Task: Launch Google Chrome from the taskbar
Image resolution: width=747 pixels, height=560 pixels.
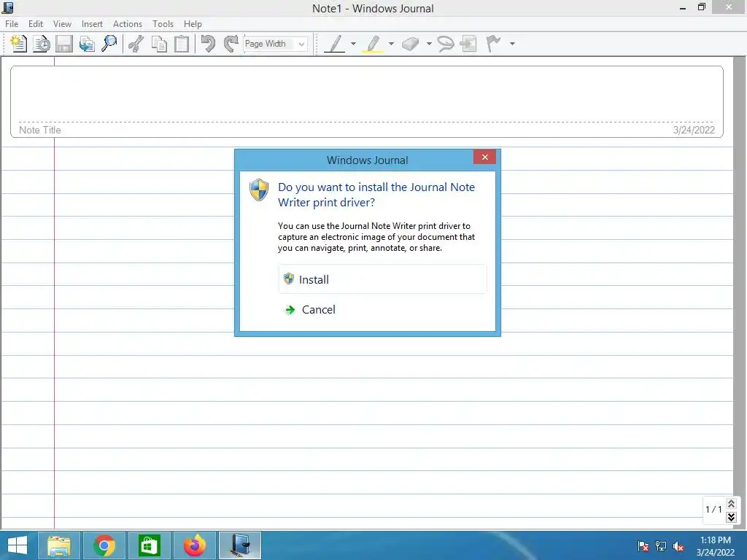Action: (x=104, y=545)
